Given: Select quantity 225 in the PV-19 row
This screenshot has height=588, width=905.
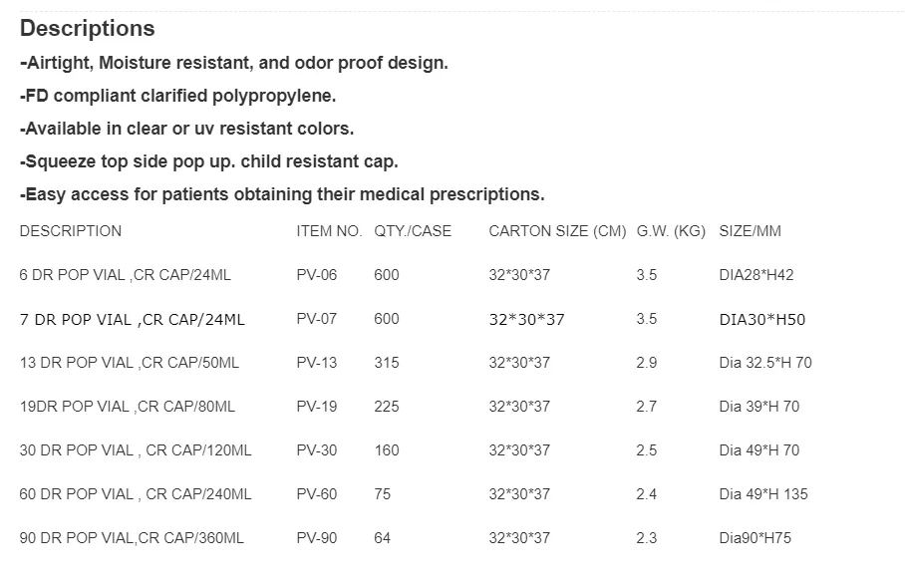Looking at the screenshot, I should (x=387, y=407).
